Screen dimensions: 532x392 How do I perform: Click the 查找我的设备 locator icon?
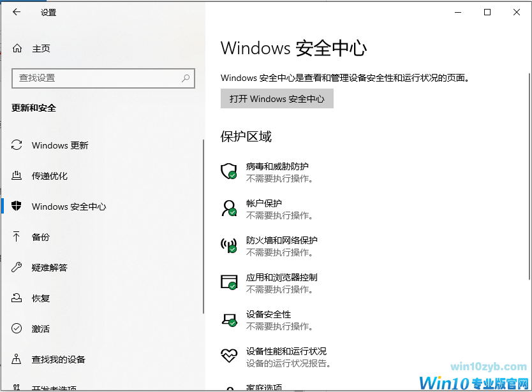(x=17, y=359)
